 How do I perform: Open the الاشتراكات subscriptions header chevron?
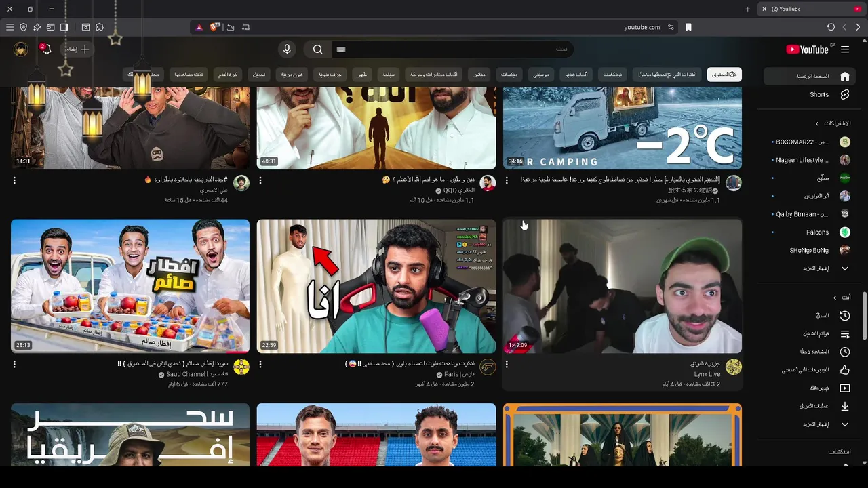818,123
